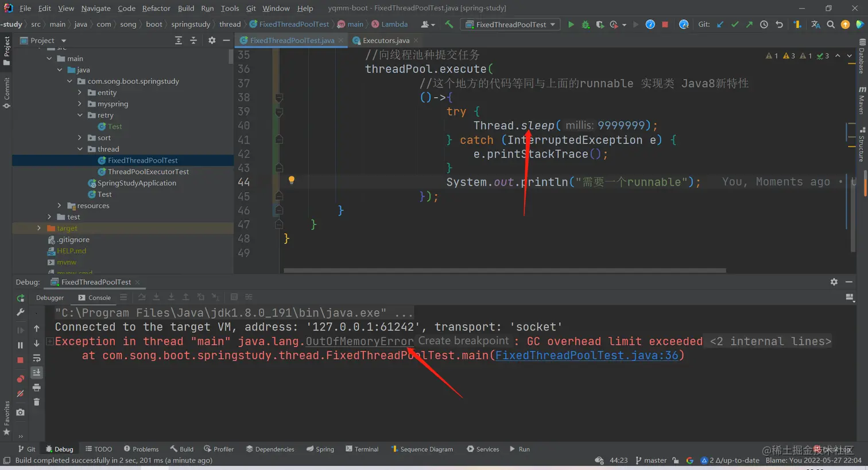This screenshot has height=470, width=868.
Task: Open the Profiler tool window
Action: (219, 449)
